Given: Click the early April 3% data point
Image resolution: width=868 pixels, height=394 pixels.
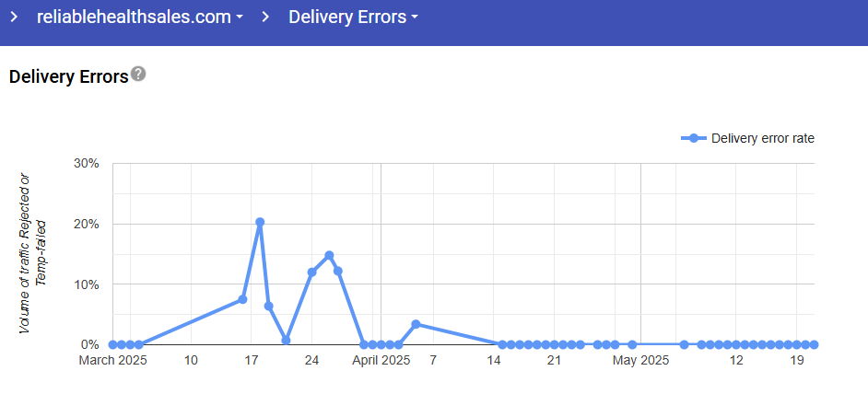Looking at the screenshot, I should tap(416, 324).
